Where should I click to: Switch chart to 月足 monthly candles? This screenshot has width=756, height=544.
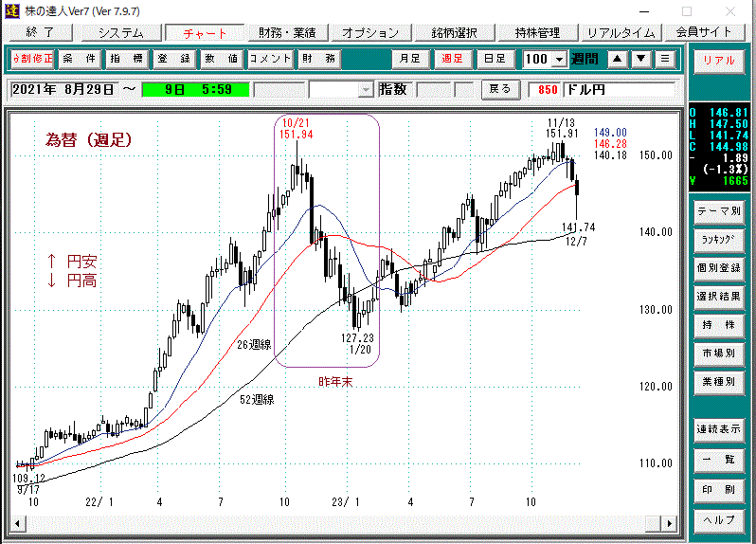point(410,59)
